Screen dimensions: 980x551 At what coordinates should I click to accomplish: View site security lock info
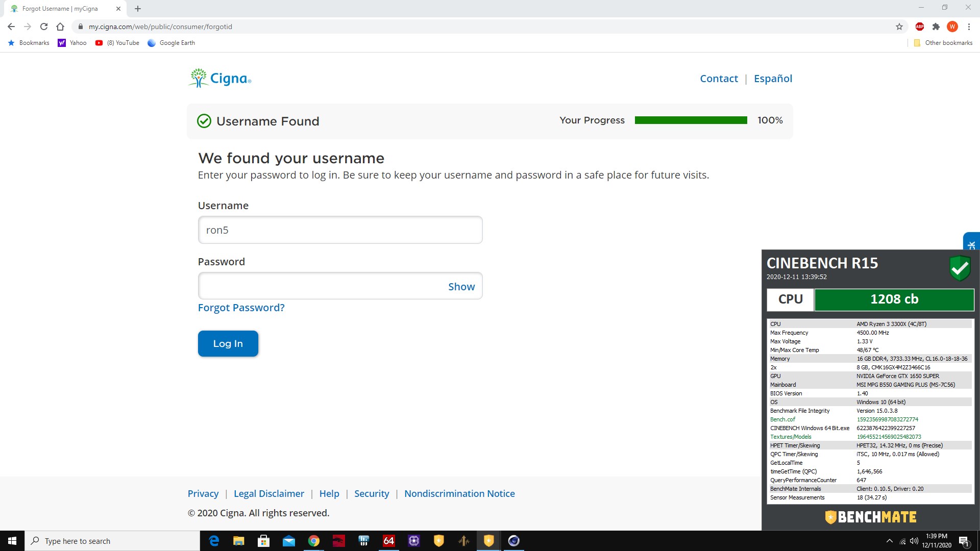point(80,27)
